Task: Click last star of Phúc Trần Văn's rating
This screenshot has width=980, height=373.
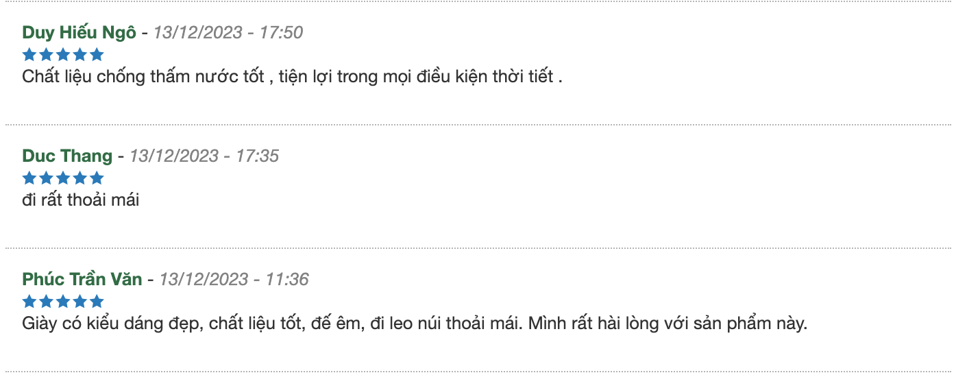Action: point(97,302)
